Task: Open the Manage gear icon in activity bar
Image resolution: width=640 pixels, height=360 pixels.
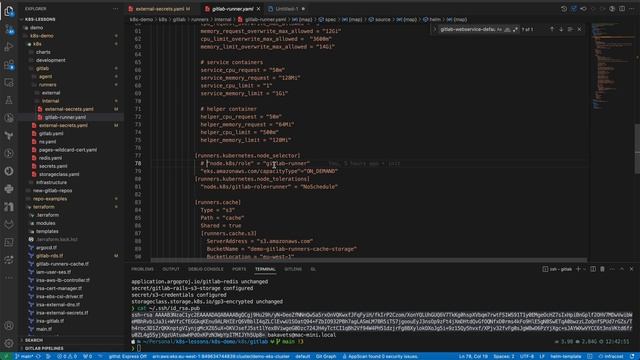Action: point(9,343)
